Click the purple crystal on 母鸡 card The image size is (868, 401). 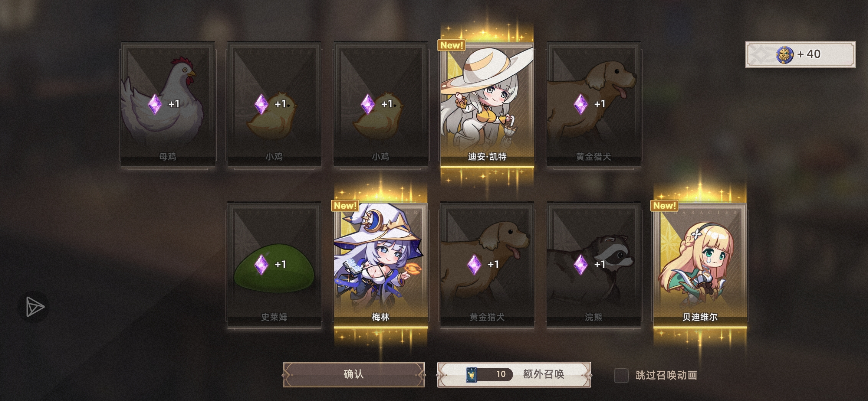[x=155, y=104]
